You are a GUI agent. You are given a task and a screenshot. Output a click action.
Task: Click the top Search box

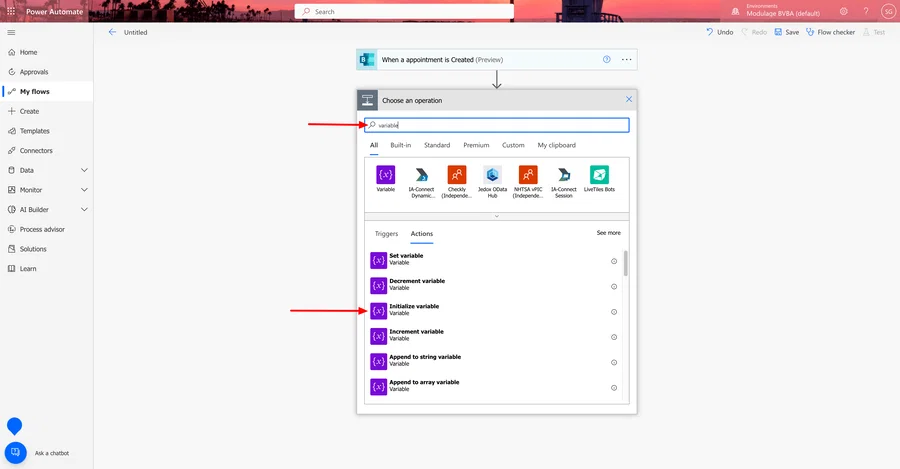pos(404,11)
